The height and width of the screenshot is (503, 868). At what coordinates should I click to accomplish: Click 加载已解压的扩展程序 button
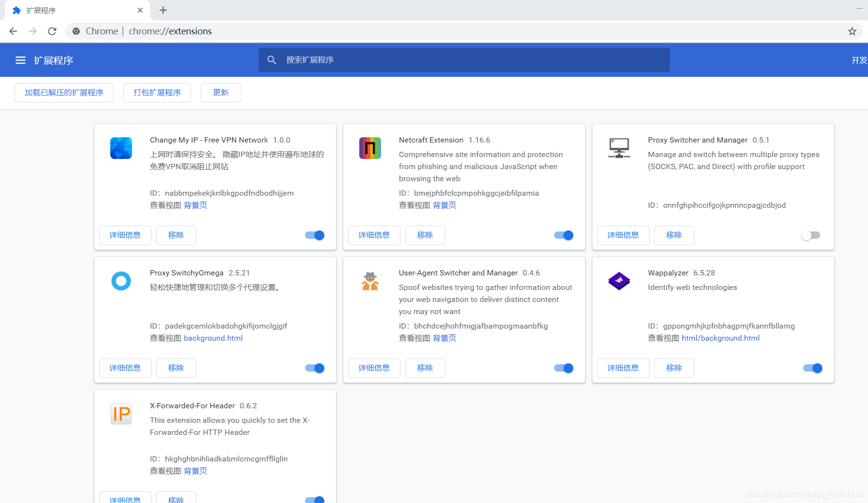(64, 93)
